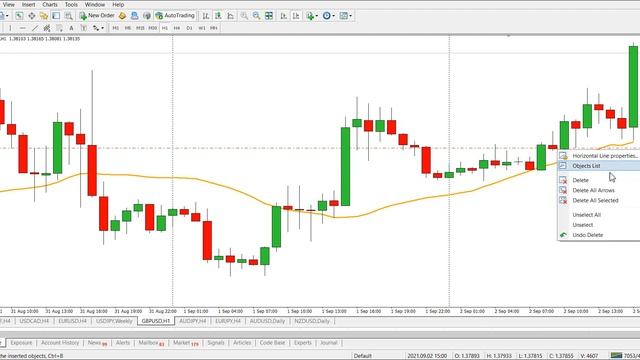640x360 pixels.
Task: Select the text label tool
Action: (84, 28)
